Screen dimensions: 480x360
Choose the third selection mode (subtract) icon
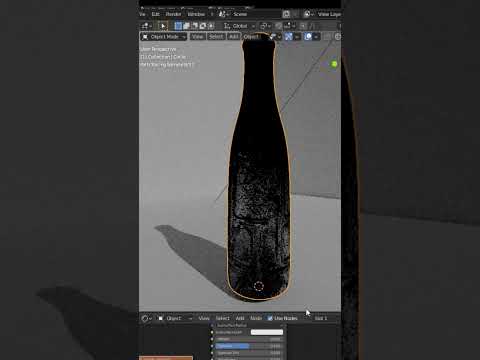pyautogui.click(x=194, y=26)
